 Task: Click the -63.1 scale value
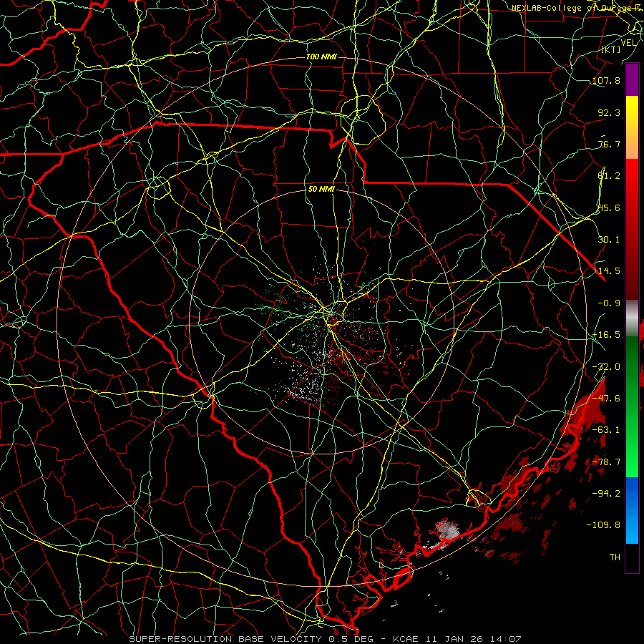(606, 430)
